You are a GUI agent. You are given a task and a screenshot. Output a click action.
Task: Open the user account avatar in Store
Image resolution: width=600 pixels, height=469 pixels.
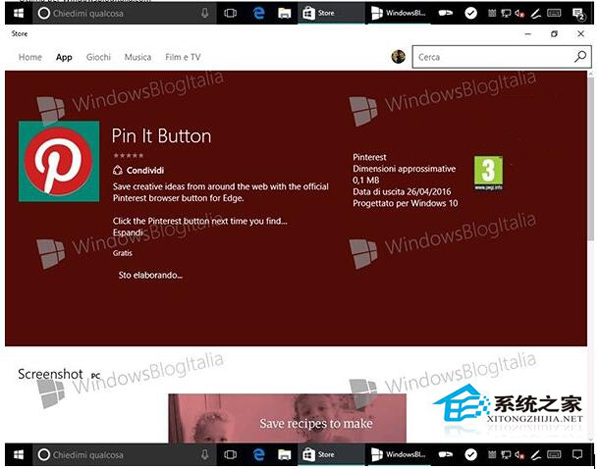tap(398, 57)
